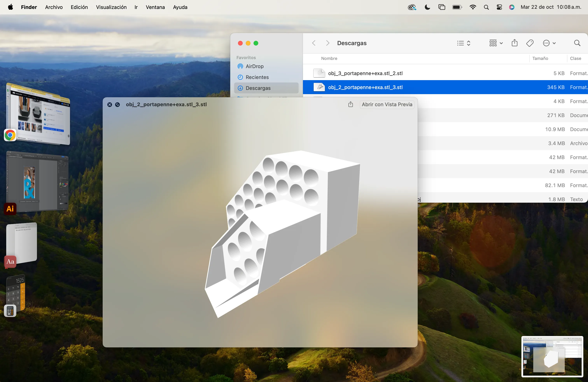This screenshot has width=588, height=382.
Task: Toggle Focus mode moon icon
Action: (x=427, y=7)
